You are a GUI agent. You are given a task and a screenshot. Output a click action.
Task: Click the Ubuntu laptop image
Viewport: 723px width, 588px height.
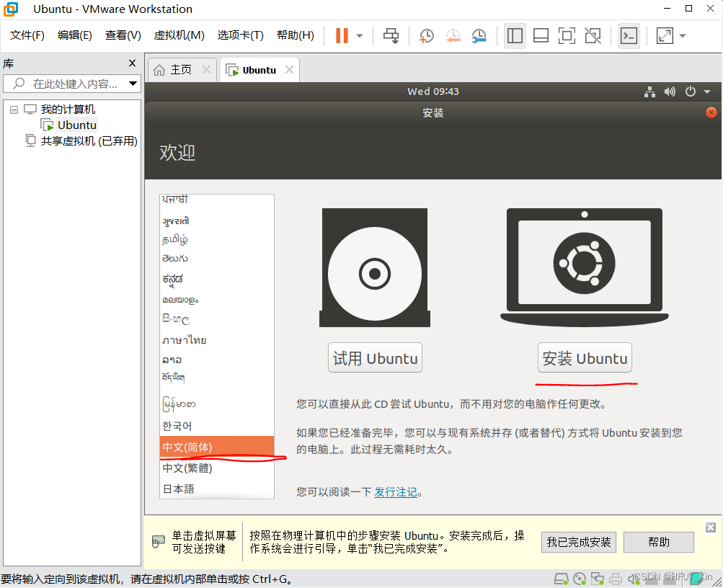tap(584, 268)
